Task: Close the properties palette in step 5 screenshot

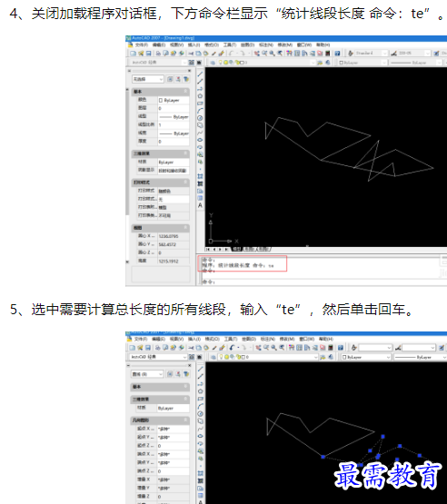Action: tap(190, 366)
